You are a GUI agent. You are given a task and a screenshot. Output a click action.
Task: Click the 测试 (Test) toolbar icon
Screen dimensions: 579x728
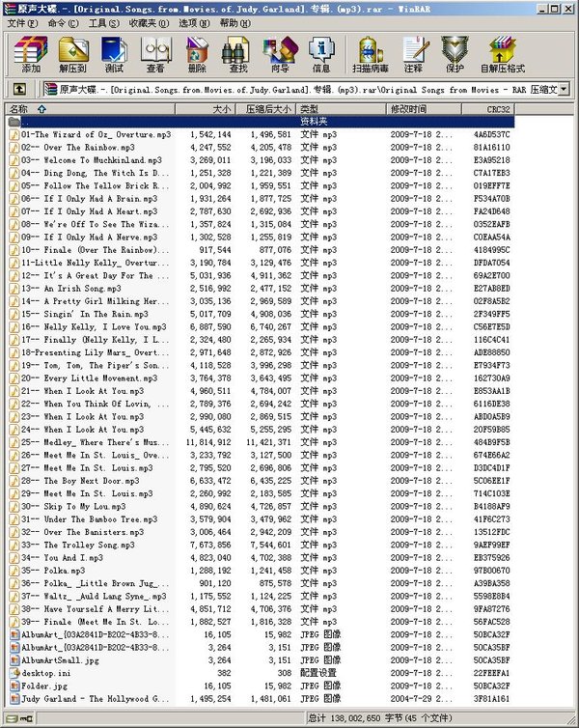pyautogui.click(x=114, y=54)
